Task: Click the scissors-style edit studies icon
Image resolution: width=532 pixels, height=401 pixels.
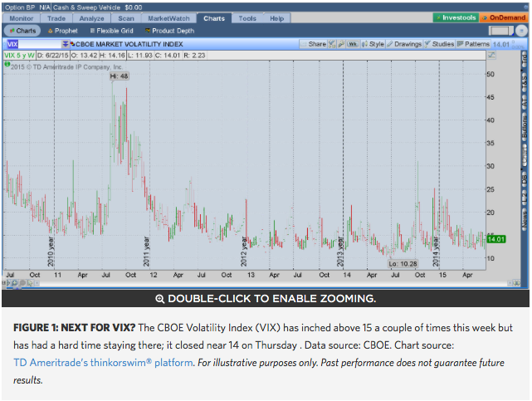Action: click(x=332, y=44)
